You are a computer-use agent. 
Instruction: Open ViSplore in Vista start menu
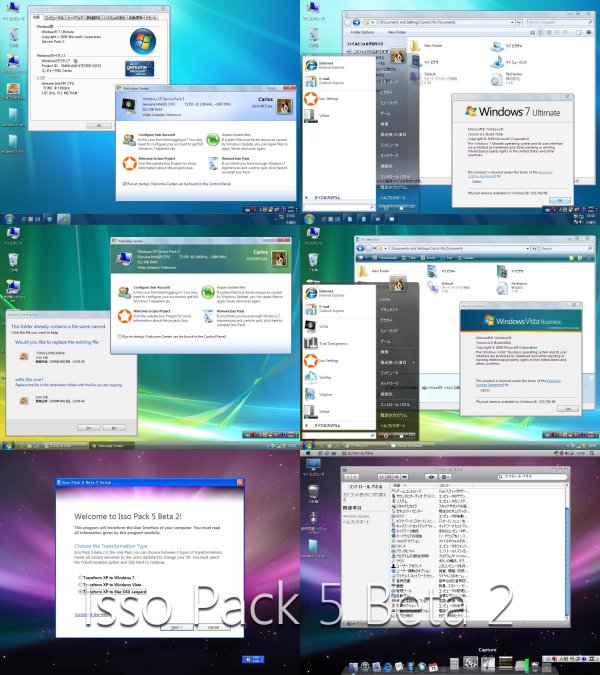coord(311,394)
